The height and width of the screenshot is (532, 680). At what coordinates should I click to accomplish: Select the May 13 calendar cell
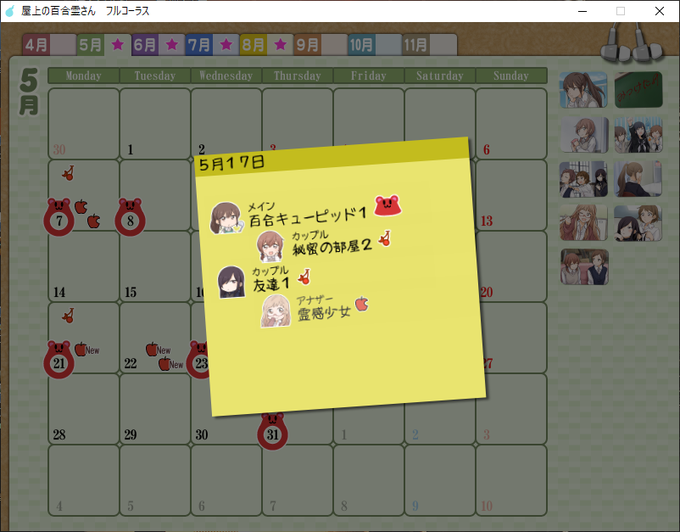pos(511,195)
